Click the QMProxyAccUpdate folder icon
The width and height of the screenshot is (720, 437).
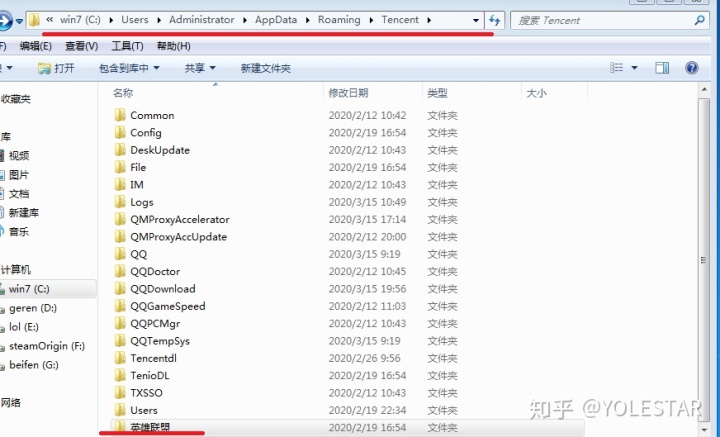[x=120, y=236]
